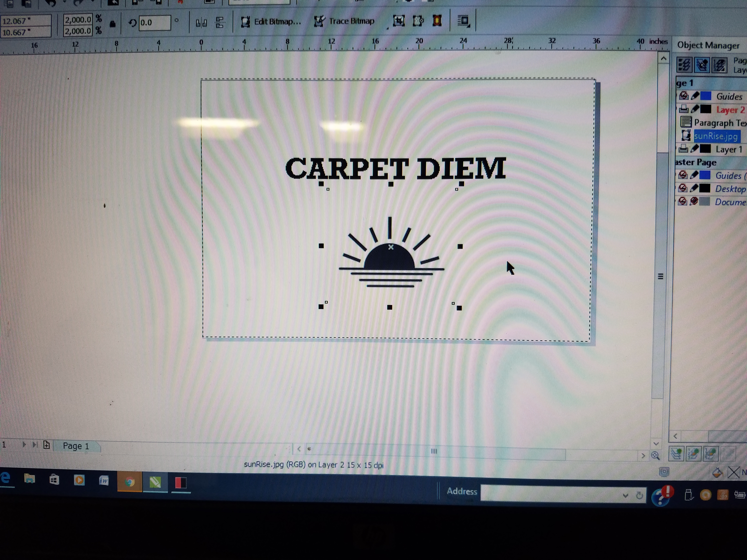
Task: Open Chrome from the taskbar
Action: 129,482
